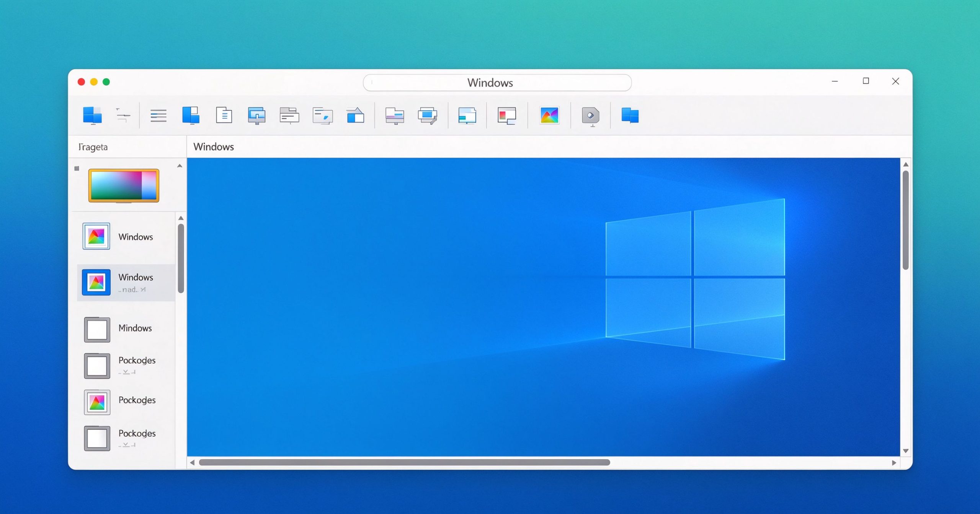
Task: Select the gradient color thumbnail in the sidebar
Action: (124, 185)
